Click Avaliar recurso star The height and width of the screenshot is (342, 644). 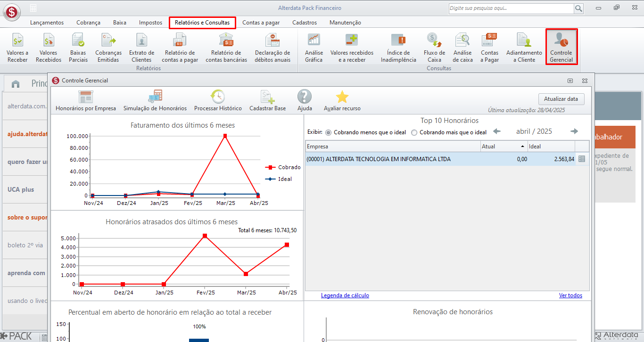click(342, 100)
